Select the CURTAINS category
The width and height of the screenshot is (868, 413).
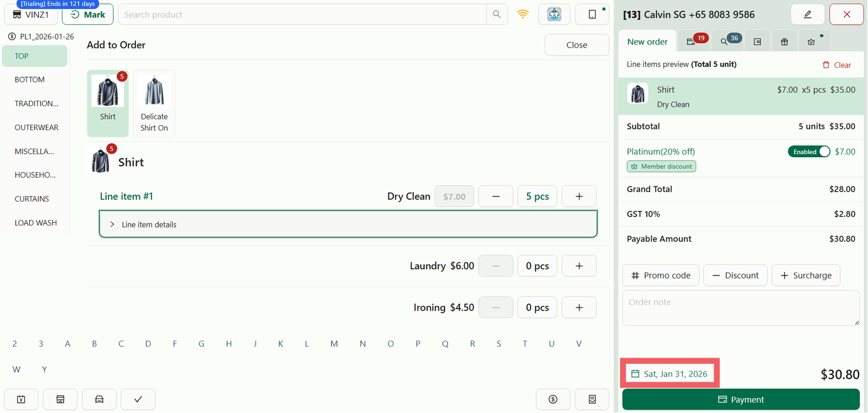pyautogui.click(x=35, y=199)
